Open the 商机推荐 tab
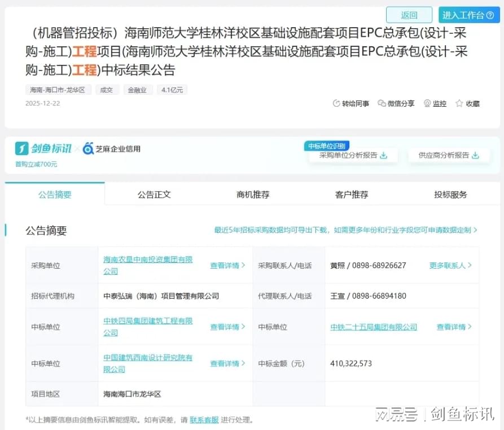The width and height of the screenshot is (504, 430). pyautogui.click(x=253, y=195)
